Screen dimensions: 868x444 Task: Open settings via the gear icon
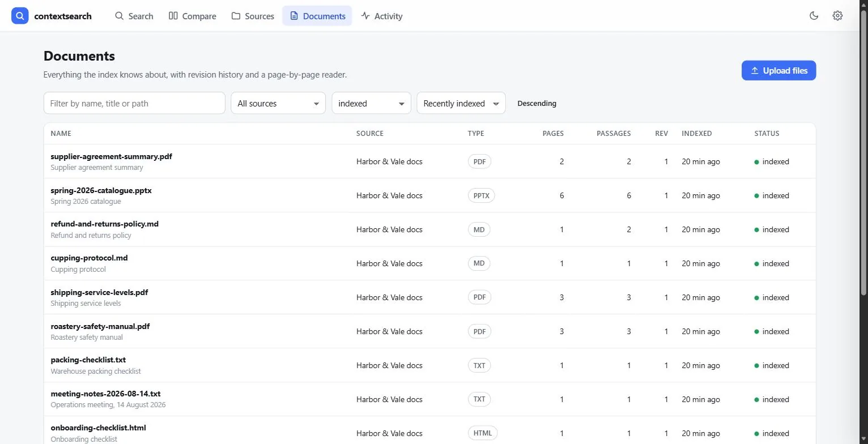[837, 16]
